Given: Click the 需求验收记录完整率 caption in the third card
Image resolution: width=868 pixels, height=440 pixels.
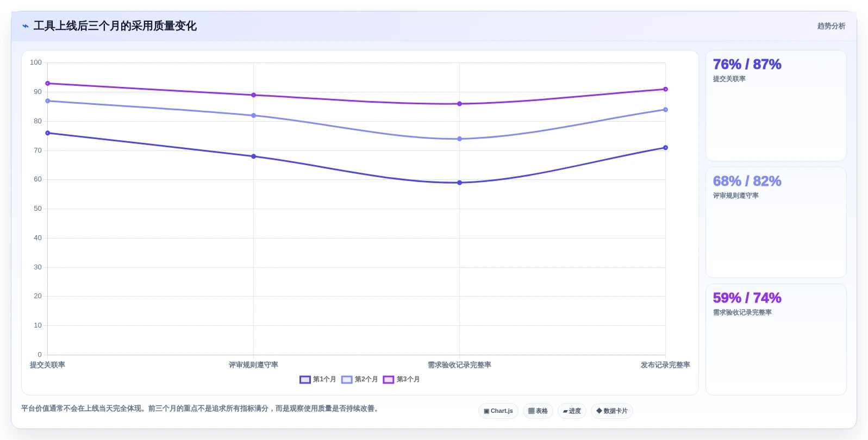Looking at the screenshot, I should tap(742, 312).
